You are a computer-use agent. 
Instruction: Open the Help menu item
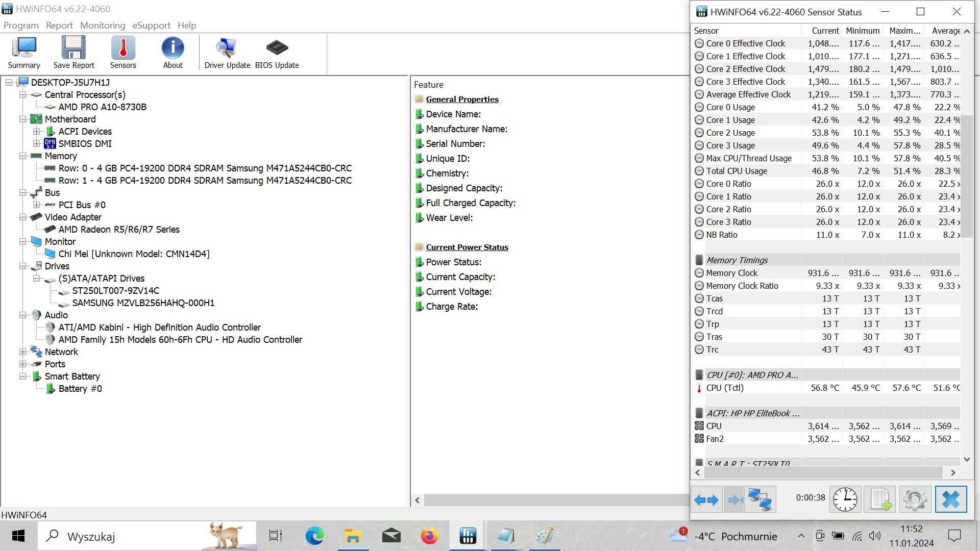[187, 25]
